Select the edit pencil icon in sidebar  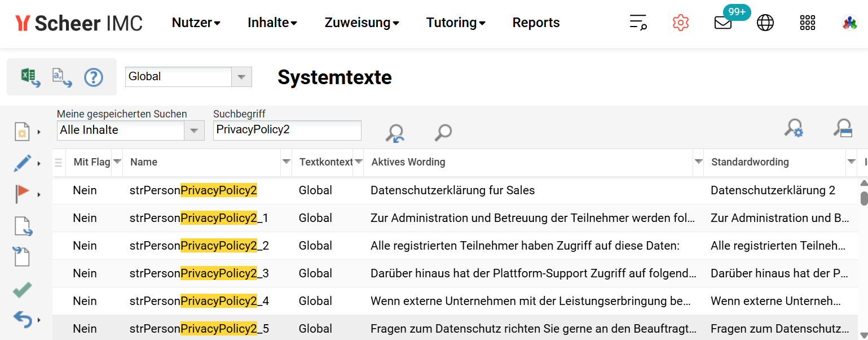click(x=22, y=163)
